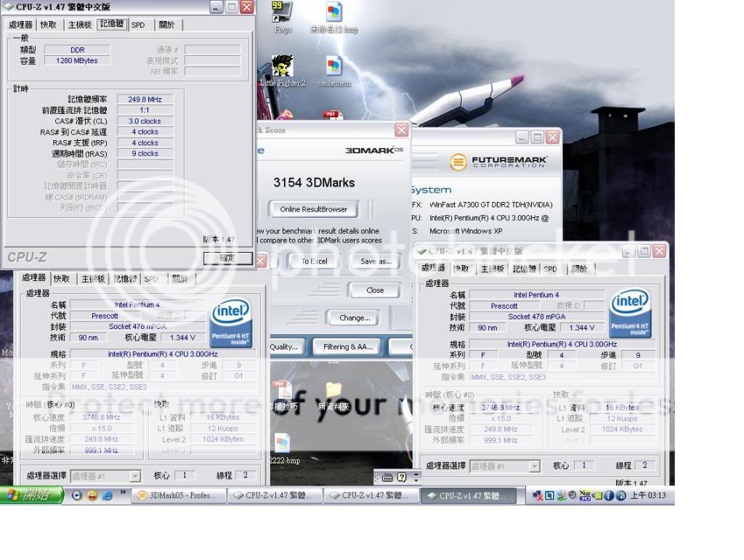
Task: Open the 2222.bmp desktop file
Action: pyautogui.click(x=283, y=449)
